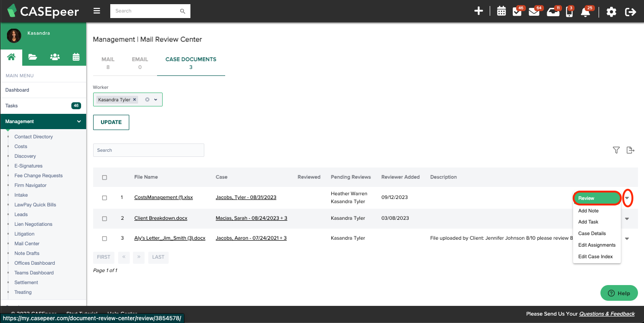Open the actions arrow for the Client Breakdown row
The height and width of the screenshot is (323, 644).
coord(627,218)
